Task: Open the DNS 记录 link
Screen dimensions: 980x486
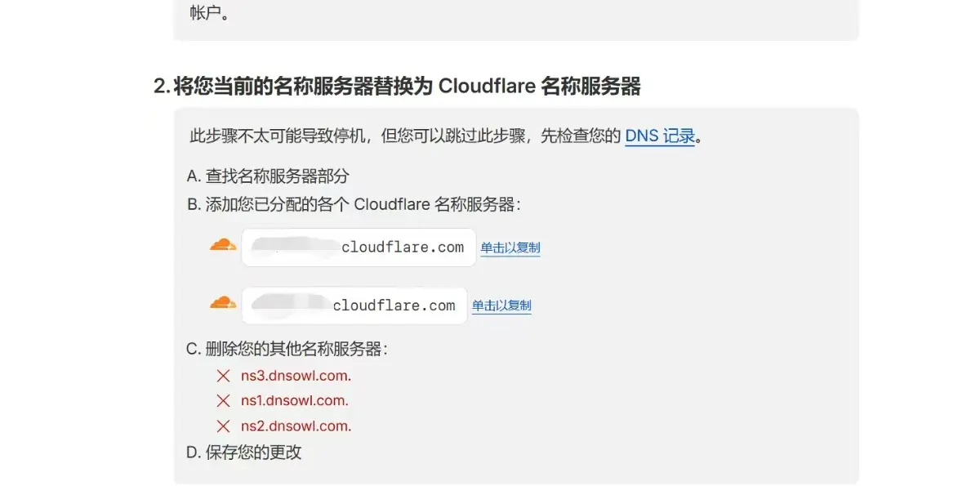Action: pyautogui.click(x=660, y=136)
